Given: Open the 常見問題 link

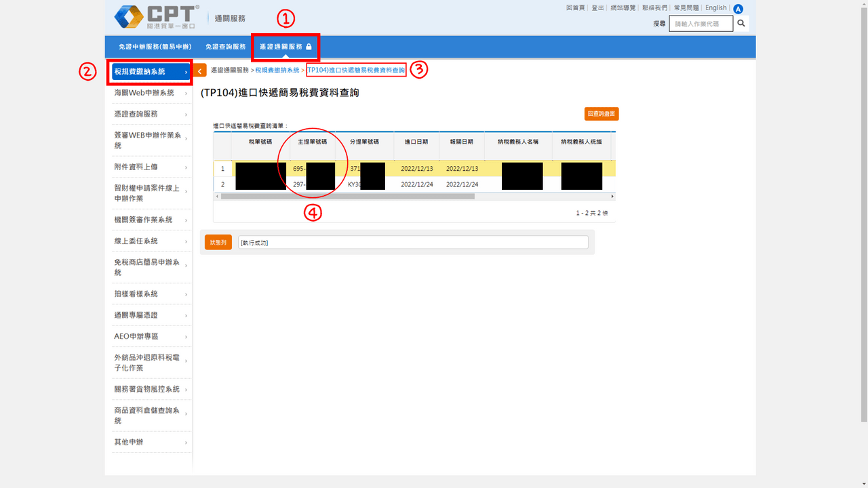Looking at the screenshot, I should click(x=686, y=7).
